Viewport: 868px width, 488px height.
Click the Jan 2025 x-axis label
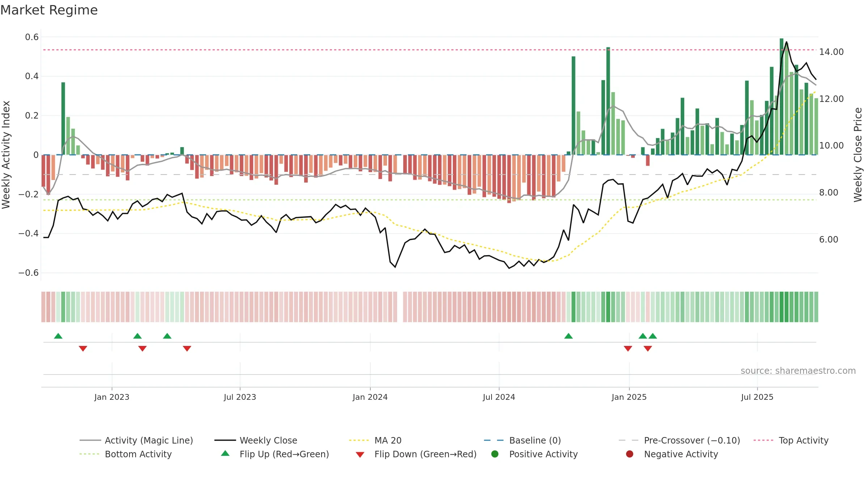point(629,397)
